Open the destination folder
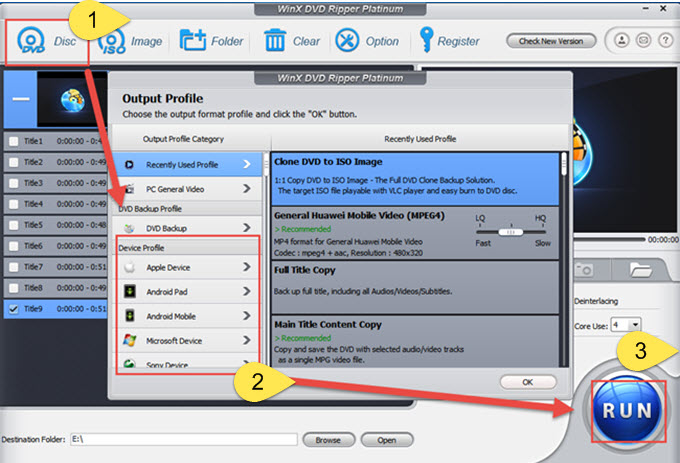680x463 pixels. tap(387, 440)
